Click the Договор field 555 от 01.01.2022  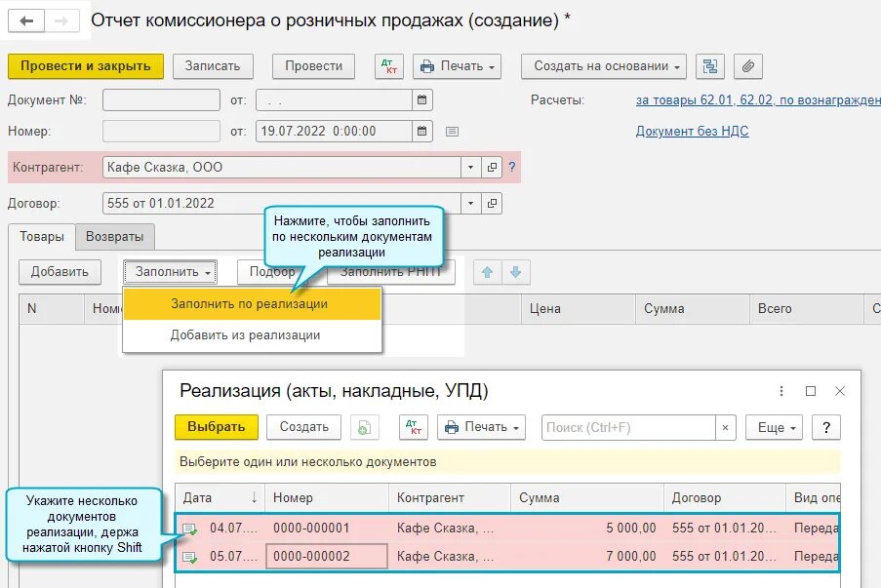pyautogui.click(x=282, y=203)
